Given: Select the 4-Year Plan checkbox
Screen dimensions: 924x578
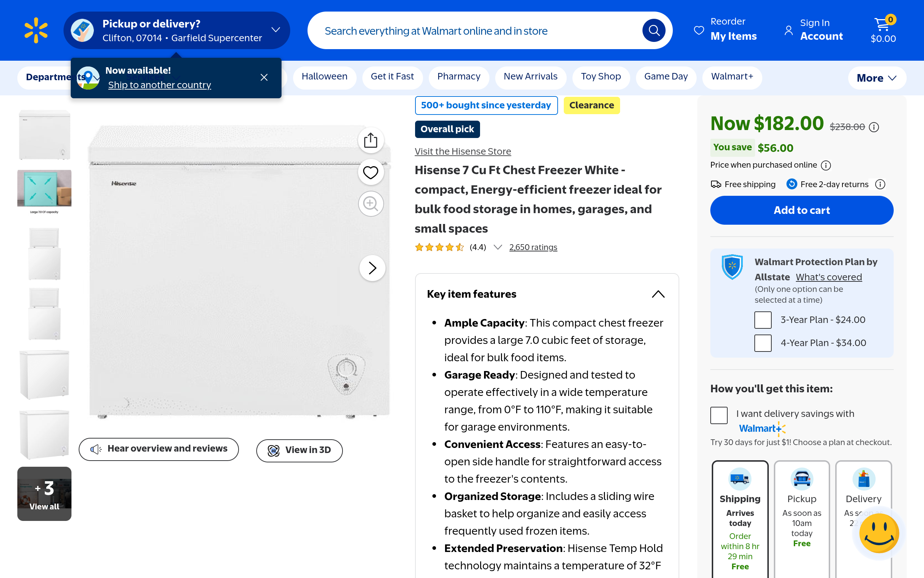Looking at the screenshot, I should pyautogui.click(x=763, y=343).
